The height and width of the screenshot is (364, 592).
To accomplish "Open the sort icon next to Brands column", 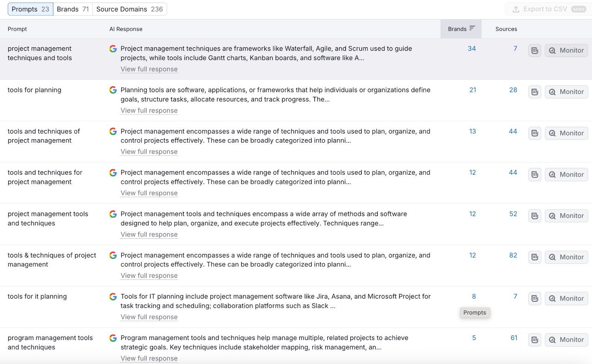I will click(472, 28).
